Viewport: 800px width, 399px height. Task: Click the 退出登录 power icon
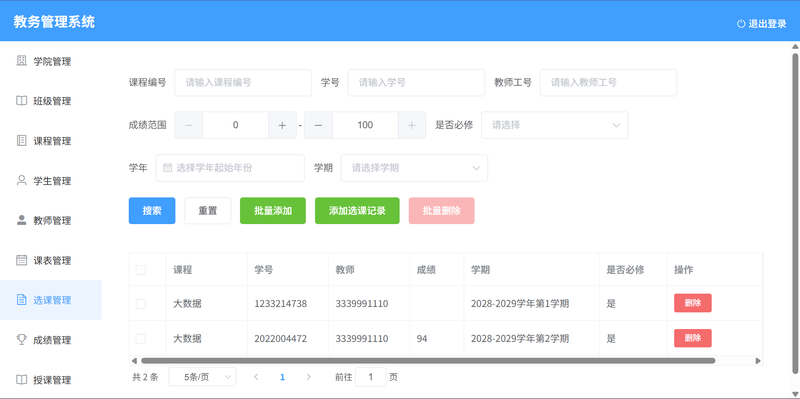pyautogui.click(x=741, y=24)
